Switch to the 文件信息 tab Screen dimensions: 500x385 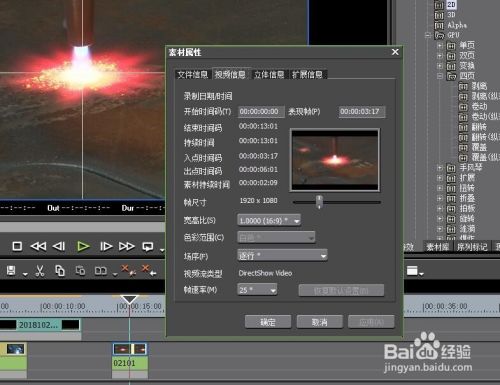click(x=192, y=74)
